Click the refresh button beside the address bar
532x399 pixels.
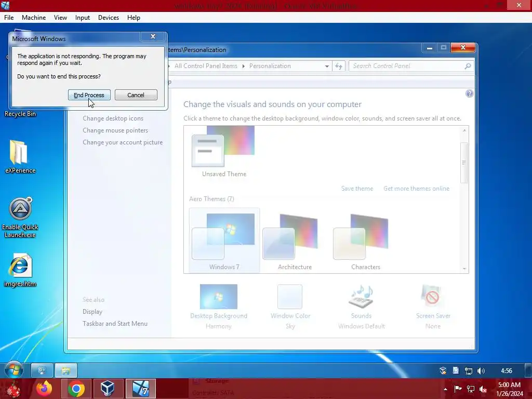coord(339,66)
